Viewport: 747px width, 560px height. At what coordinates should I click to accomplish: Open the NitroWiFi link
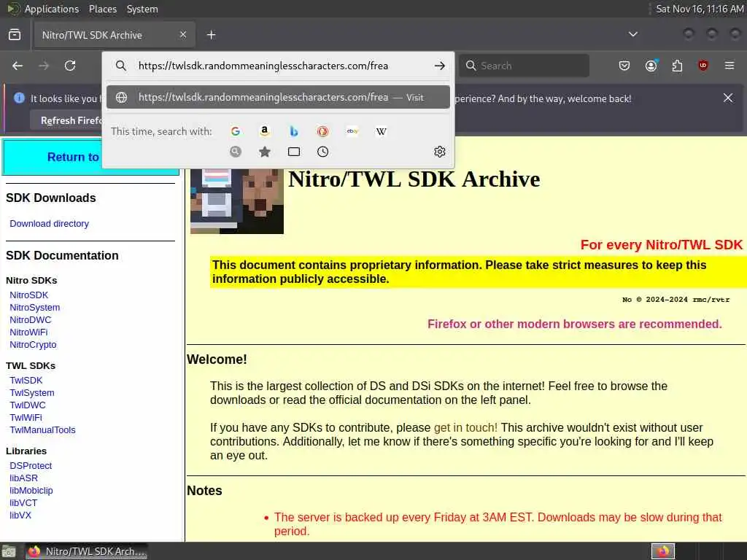pyautogui.click(x=28, y=332)
